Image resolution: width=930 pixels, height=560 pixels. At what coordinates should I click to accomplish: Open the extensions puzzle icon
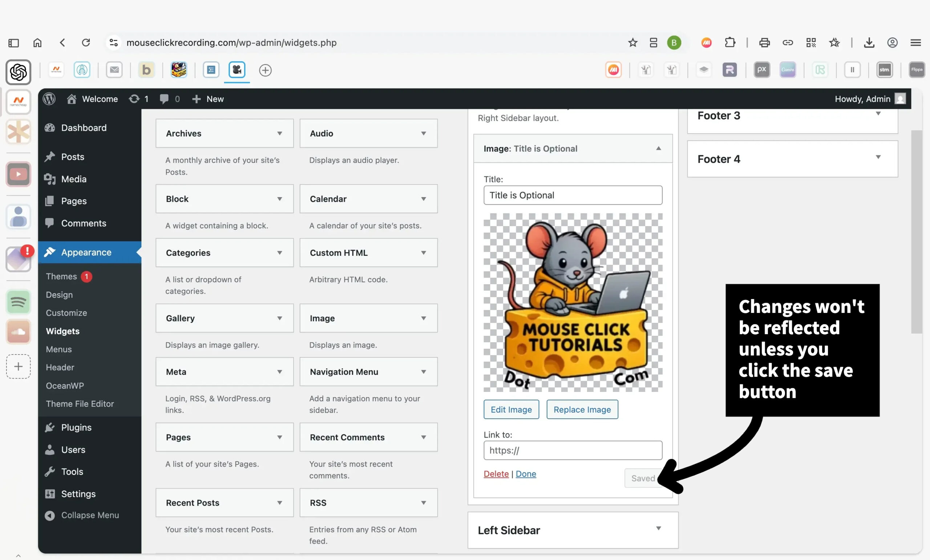730,42
